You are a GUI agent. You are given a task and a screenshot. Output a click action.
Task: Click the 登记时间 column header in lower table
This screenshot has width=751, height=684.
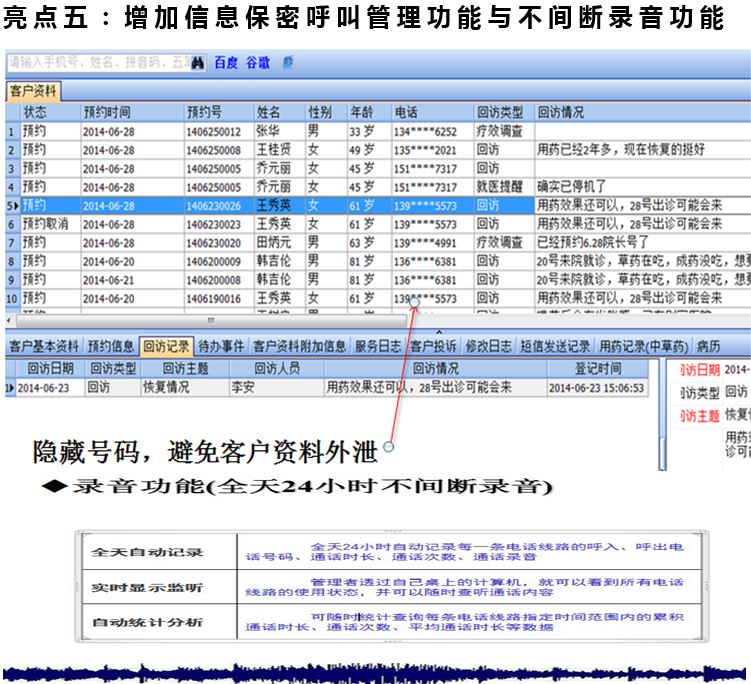click(x=596, y=369)
